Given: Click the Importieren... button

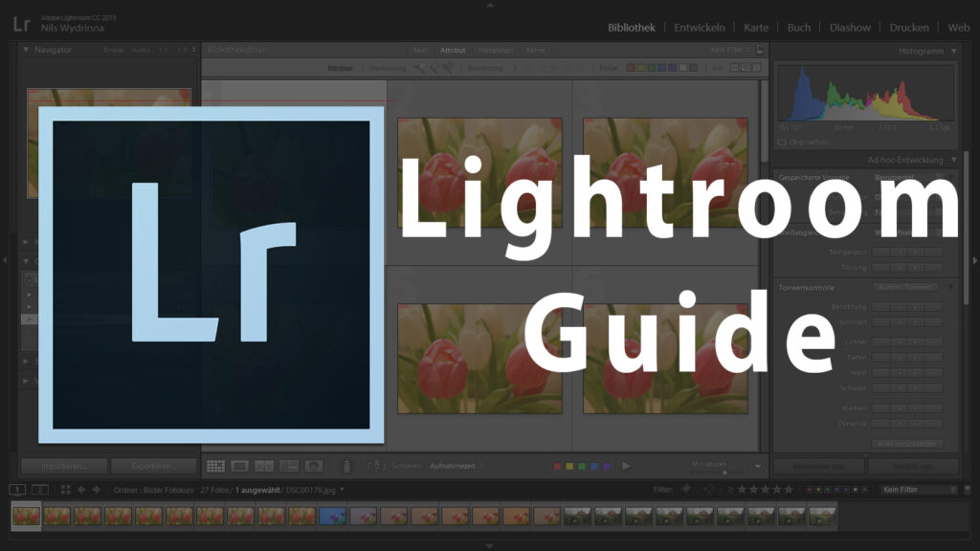Looking at the screenshot, I should tap(64, 466).
